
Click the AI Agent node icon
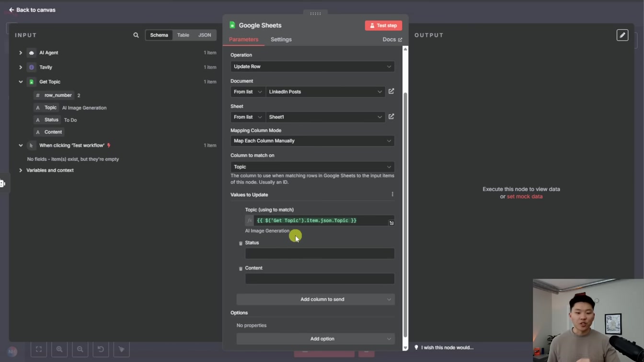coord(32,53)
